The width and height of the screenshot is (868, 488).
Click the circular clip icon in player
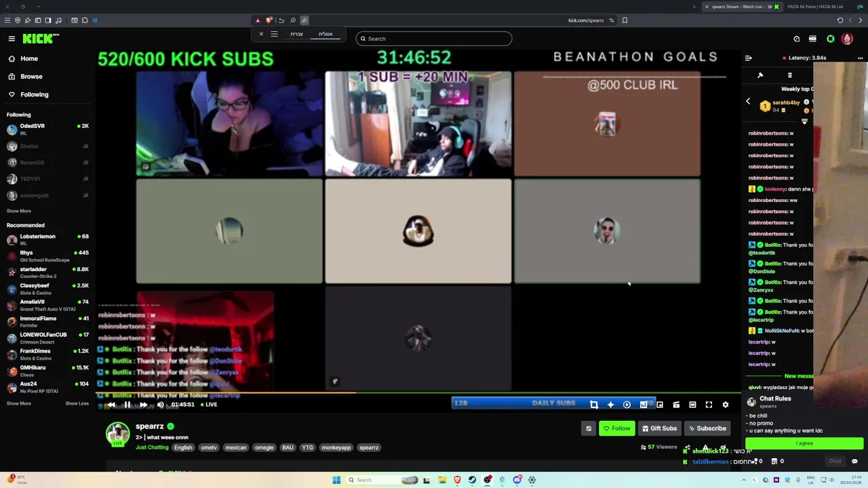pos(627,405)
